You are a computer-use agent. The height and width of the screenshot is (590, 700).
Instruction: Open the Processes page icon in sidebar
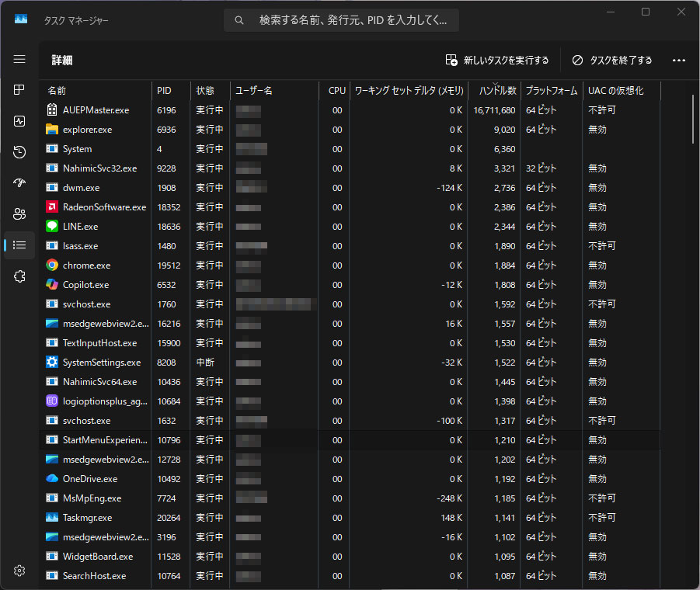click(19, 90)
